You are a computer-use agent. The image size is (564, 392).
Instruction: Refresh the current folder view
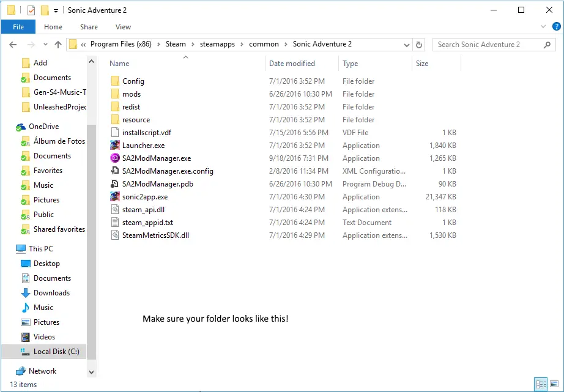(418, 45)
